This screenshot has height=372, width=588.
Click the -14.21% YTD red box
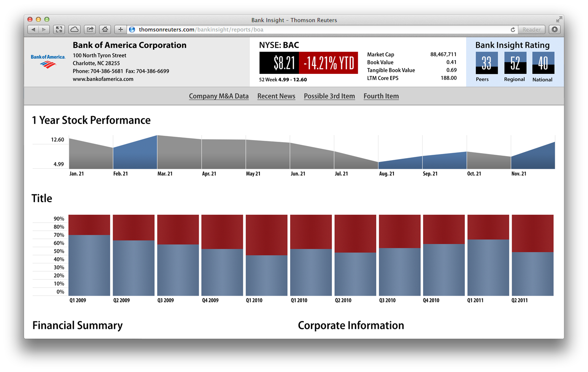(x=329, y=63)
